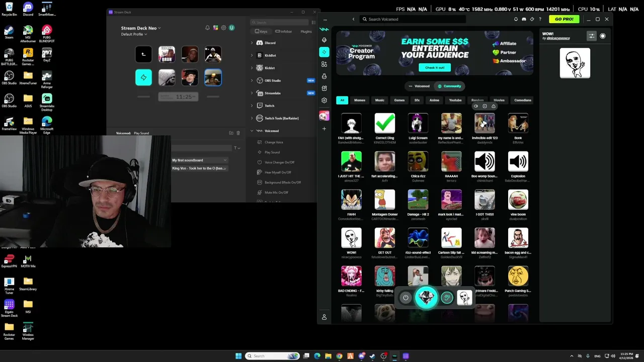This screenshot has width=644, height=362.
Task: Select the cyan lightning key in Stream Deck
Action: coord(143,77)
